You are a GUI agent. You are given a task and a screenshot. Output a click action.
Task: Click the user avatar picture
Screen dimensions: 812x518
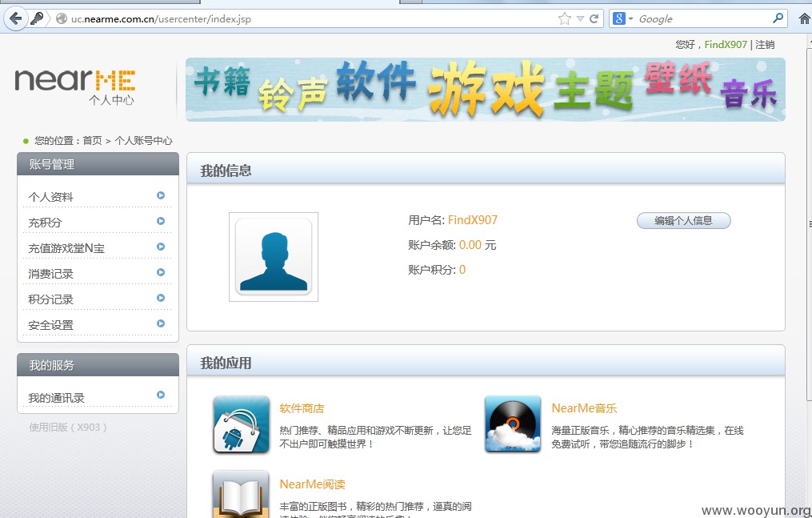tap(274, 257)
